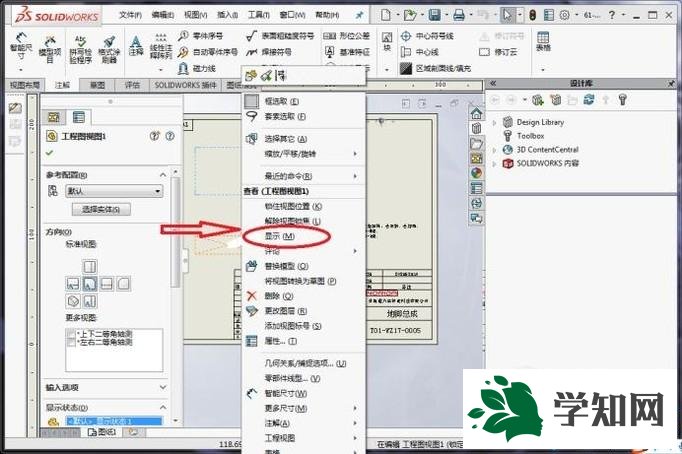Insert a 中心线 centerline
Viewport: 682px width, 454px height.
point(419,52)
